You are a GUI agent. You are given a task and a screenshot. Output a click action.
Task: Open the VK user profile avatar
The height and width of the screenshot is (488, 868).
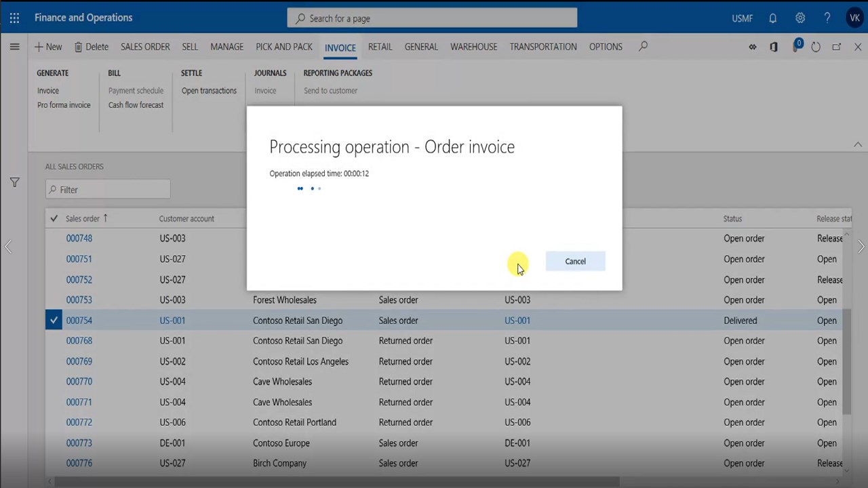pyautogui.click(x=854, y=18)
